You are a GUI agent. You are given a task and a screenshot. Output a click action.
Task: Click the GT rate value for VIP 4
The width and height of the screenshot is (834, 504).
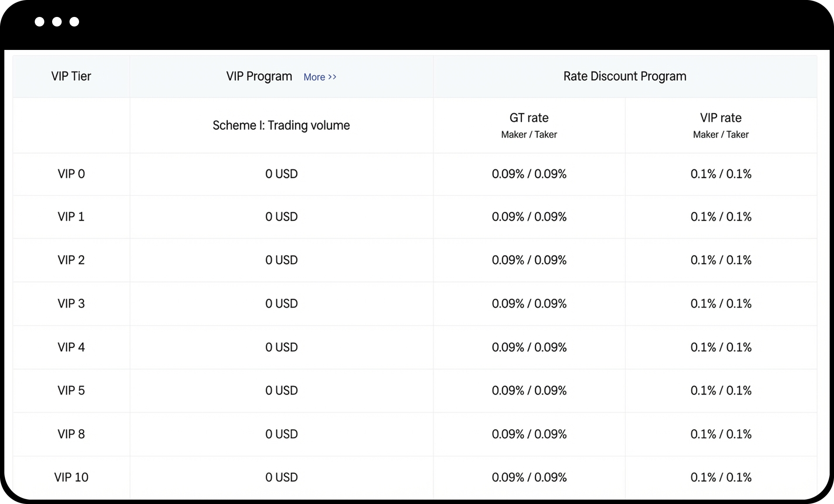tap(529, 347)
